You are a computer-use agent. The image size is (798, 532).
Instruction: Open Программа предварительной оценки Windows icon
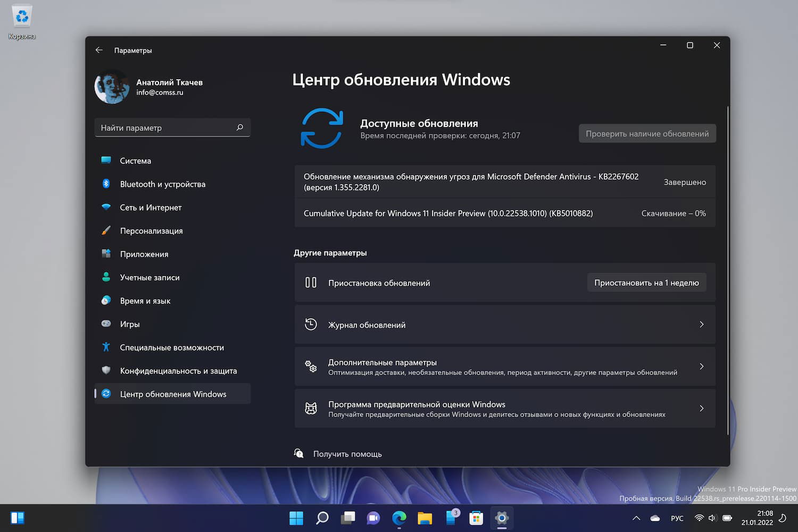[x=311, y=408]
